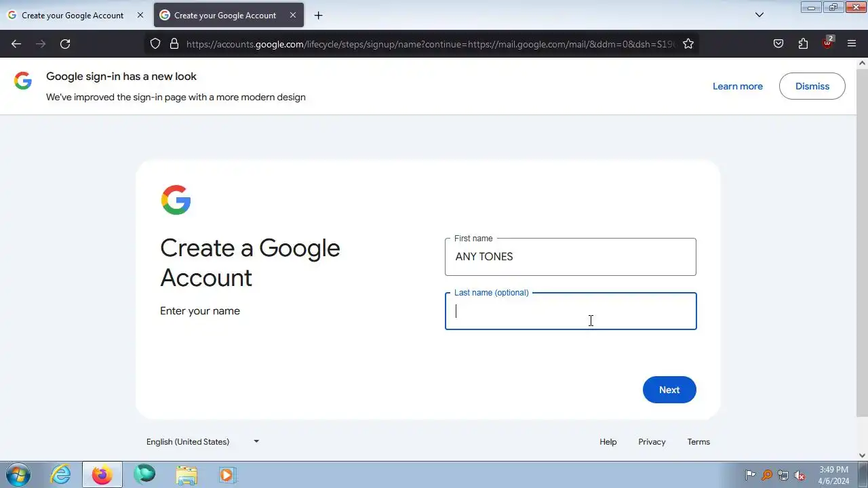The image size is (868, 488).
Task: Click the Google logo above Create a Google Account
Action: click(x=176, y=200)
